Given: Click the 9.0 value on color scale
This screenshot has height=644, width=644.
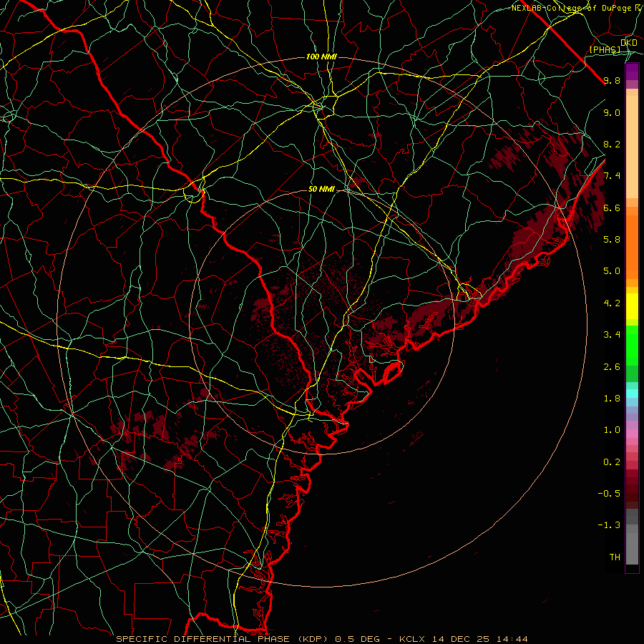Looking at the screenshot, I should coord(612,113).
